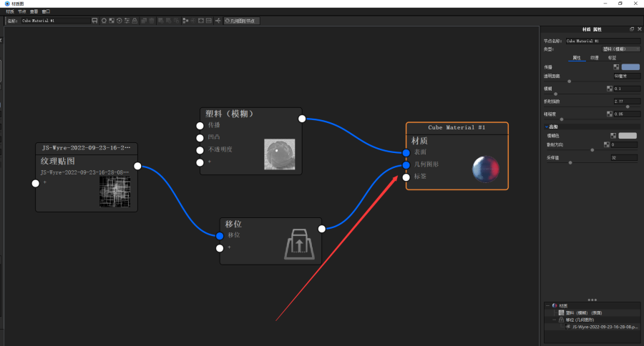Undock the 材质 属性 panel with float icon
The image size is (644, 346).
[x=631, y=29]
